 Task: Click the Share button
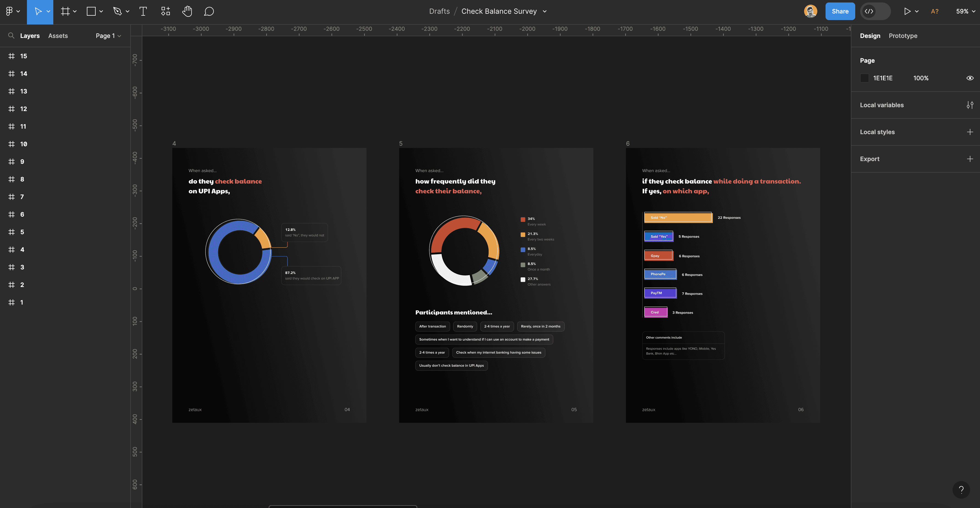click(x=840, y=12)
